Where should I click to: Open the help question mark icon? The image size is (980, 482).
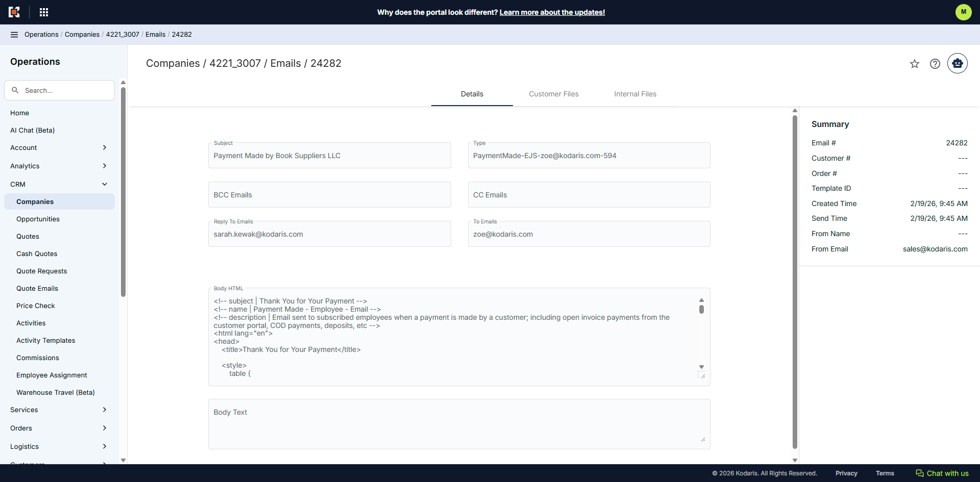click(935, 64)
